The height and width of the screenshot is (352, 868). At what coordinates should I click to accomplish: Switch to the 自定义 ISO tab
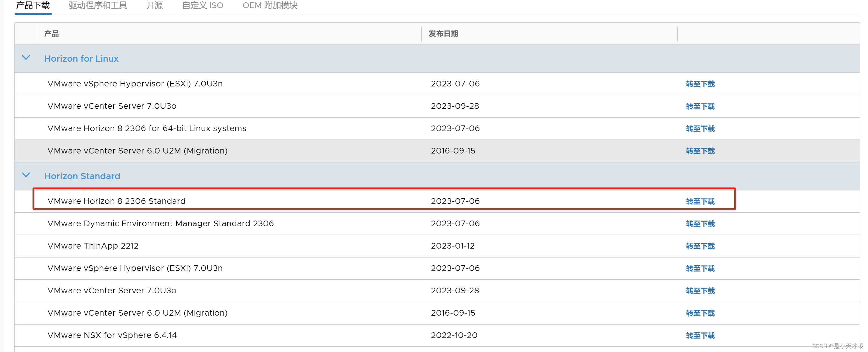(x=202, y=5)
